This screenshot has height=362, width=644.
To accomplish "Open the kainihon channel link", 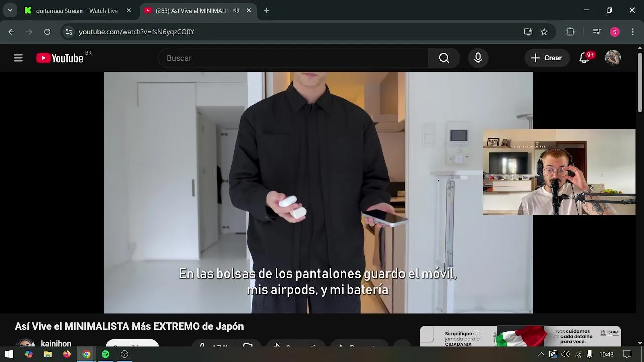I will pos(56,343).
